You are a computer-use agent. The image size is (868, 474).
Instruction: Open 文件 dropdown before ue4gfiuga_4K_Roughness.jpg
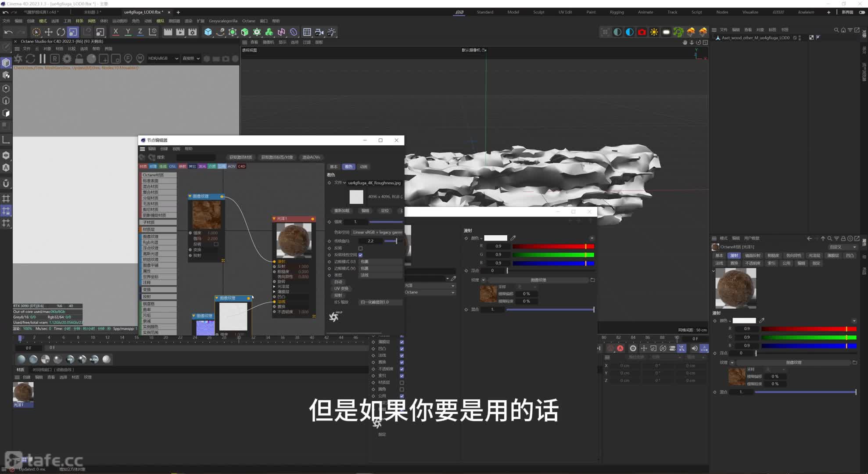click(341, 183)
